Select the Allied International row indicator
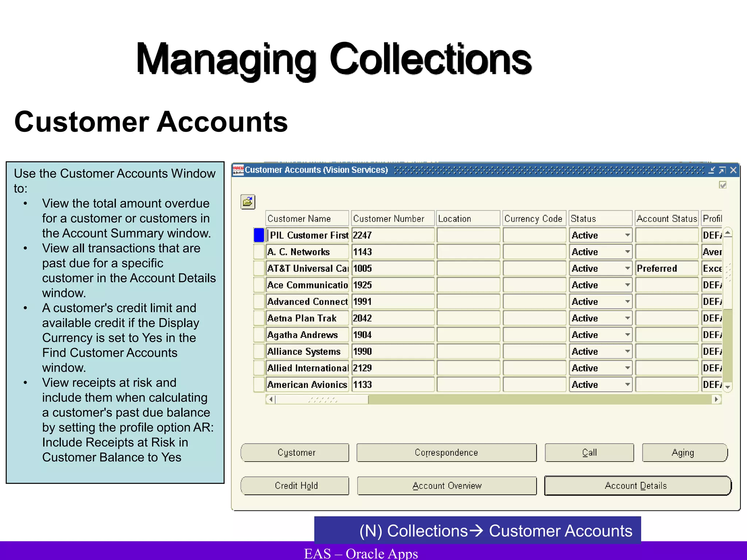Screen dimensions: 747x560 [x=259, y=368]
